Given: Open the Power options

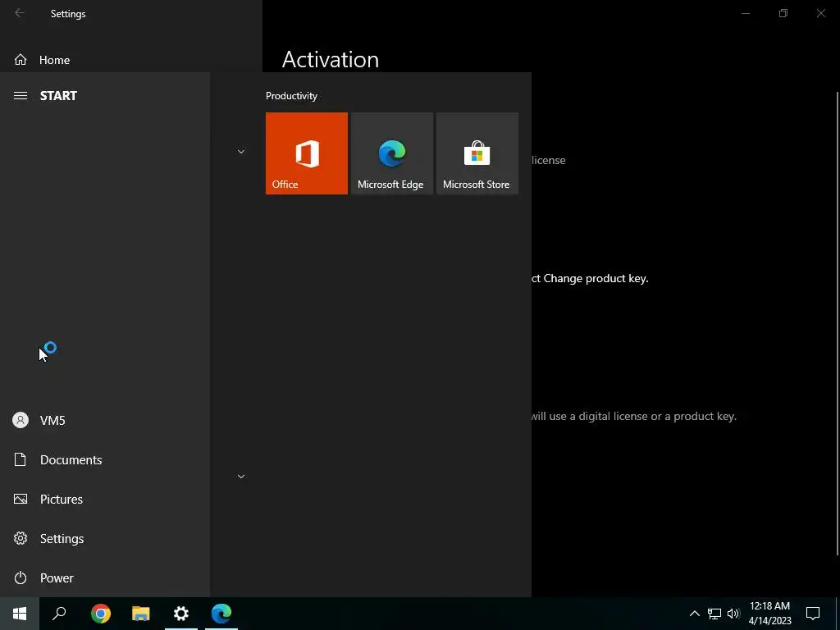Looking at the screenshot, I should click(105, 578).
